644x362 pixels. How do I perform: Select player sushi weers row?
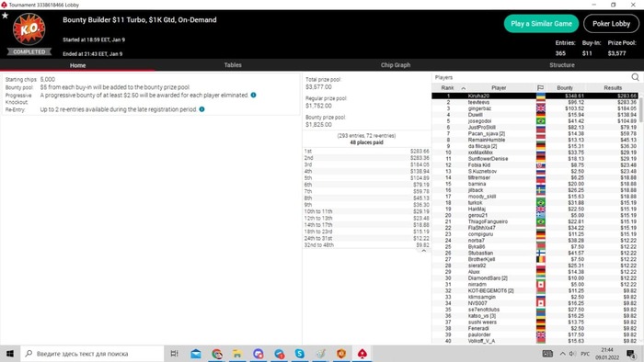coord(535,322)
